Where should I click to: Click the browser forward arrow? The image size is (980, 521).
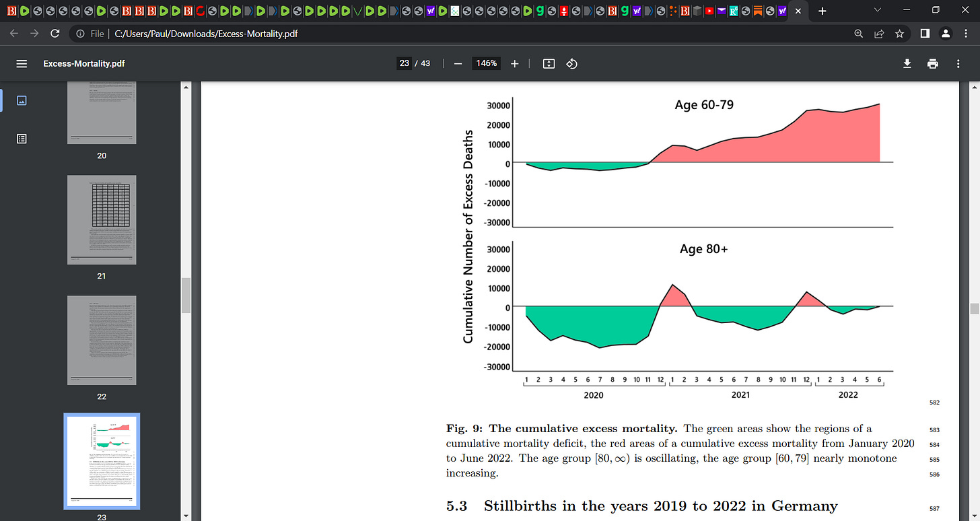[x=35, y=33]
